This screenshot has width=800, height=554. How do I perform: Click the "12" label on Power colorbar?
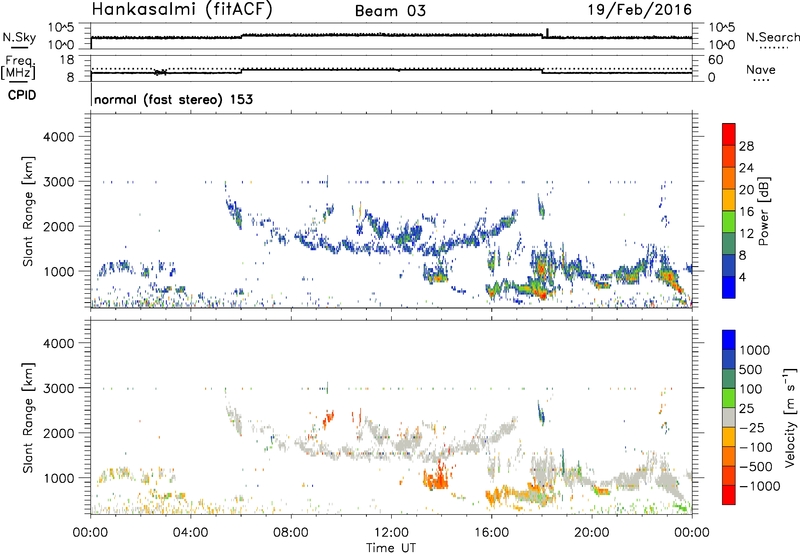point(746,234)
